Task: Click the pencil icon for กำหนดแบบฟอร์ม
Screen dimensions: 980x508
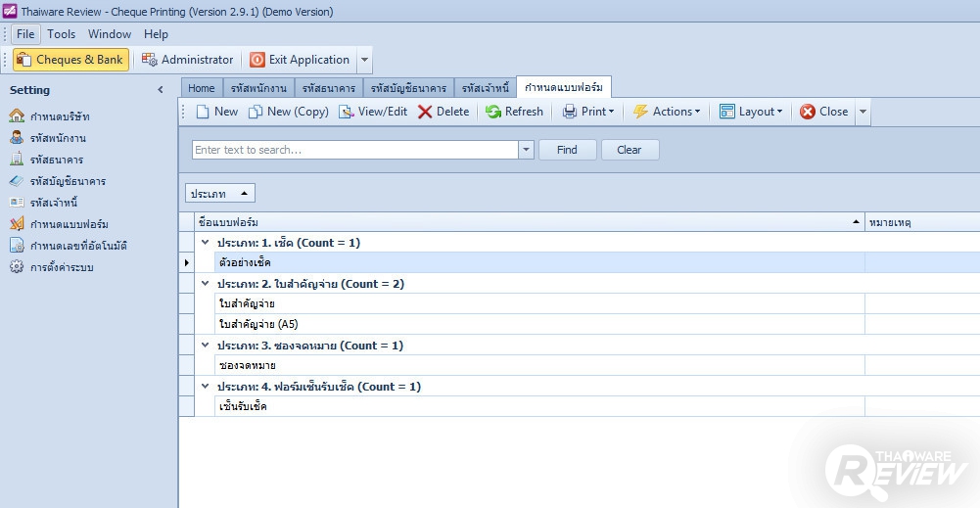Action: point(17,223)
